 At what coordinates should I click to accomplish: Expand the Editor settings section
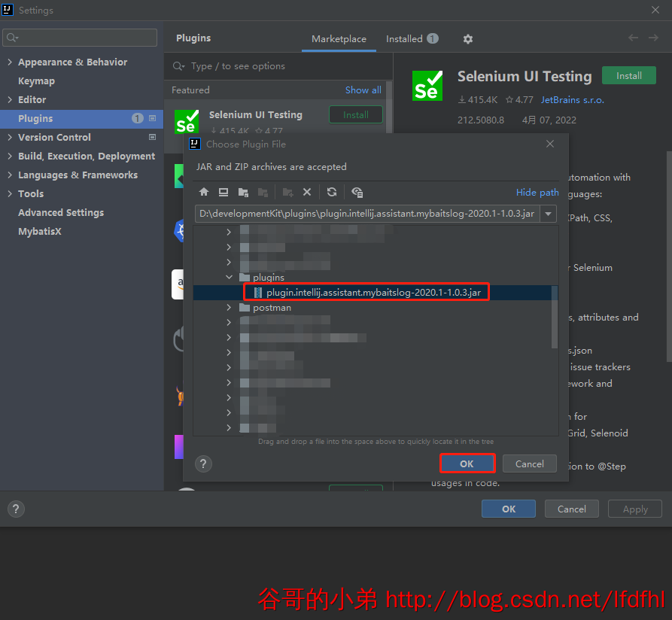coord(10,99)
